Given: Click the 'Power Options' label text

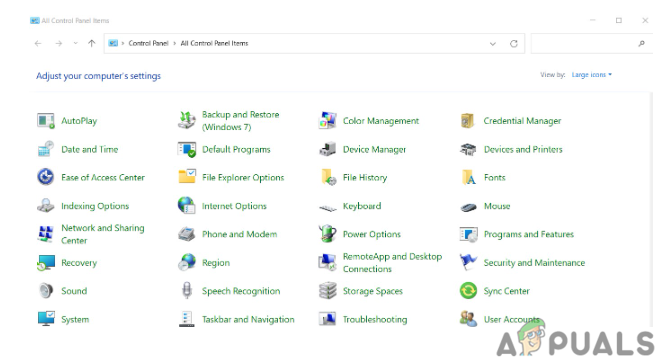Looking at the screenshot, I should tap(372, 234).
